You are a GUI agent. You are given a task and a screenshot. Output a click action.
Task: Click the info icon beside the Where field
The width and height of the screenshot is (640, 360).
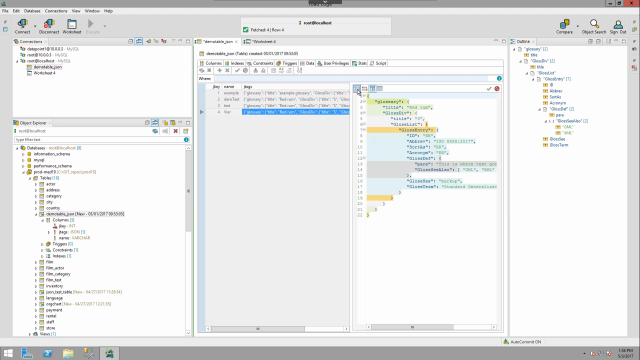[499, 78]
